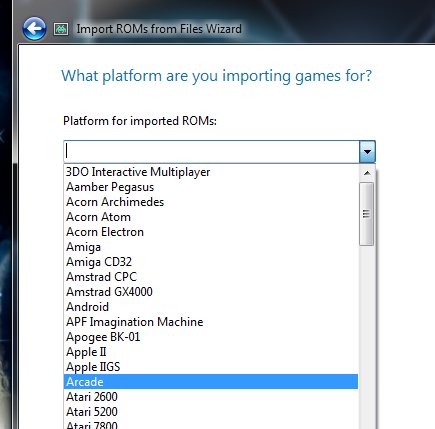435x429 pixels.
Task: Choose Atari 2600 from list
Action: tap(211, 397)
